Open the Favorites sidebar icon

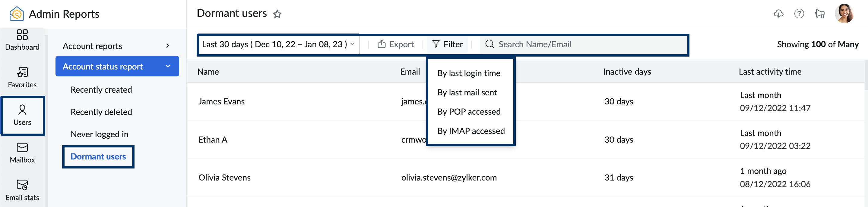(x=22, y=72)
